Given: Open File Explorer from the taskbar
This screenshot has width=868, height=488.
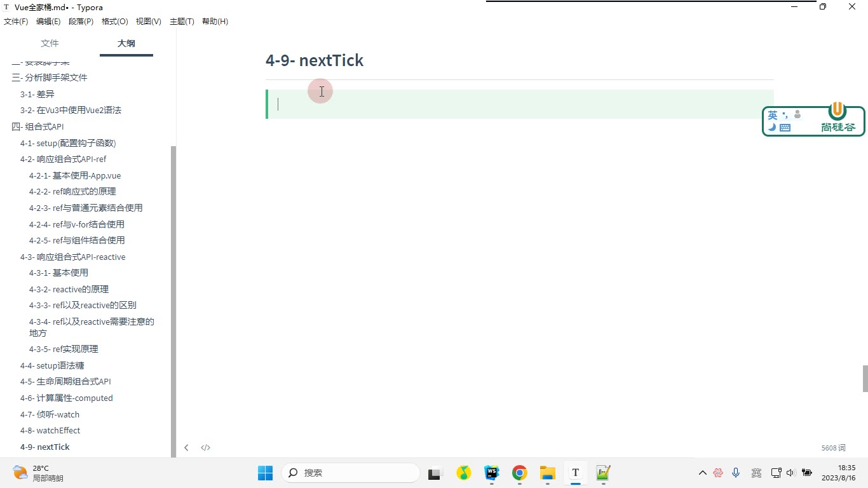Looking at the screenshot, I should click(547, 473).
